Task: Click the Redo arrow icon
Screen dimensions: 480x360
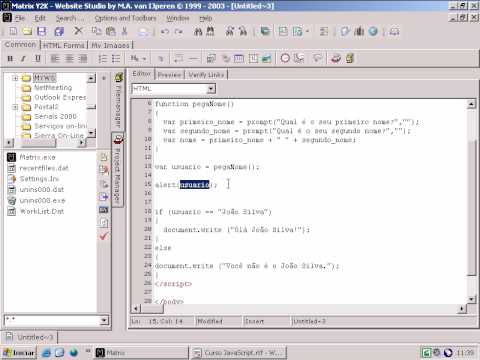Action: (179, 32)
